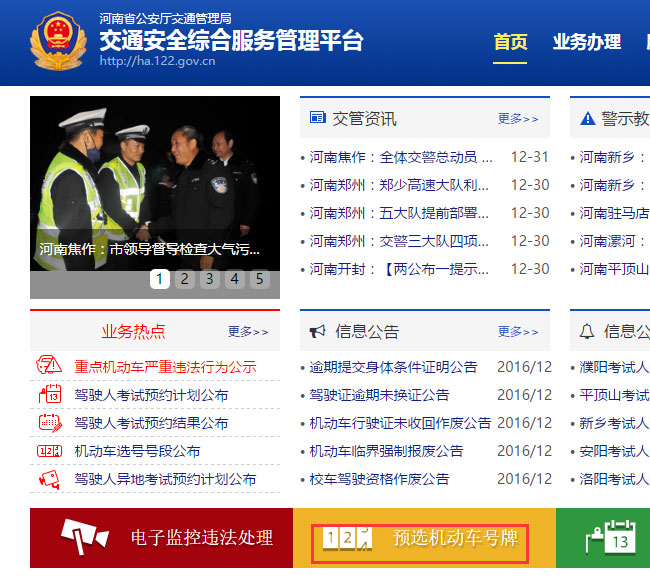Screen dimensions: 650x588
Task: Open the news 河南郑州：郑少高速大队利...
Action: point(399,185)
